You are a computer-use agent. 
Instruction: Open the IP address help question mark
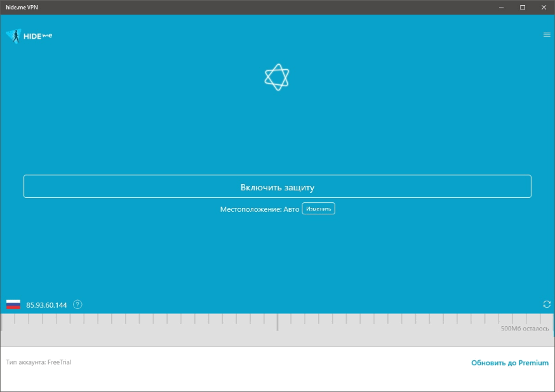point(77,304)
